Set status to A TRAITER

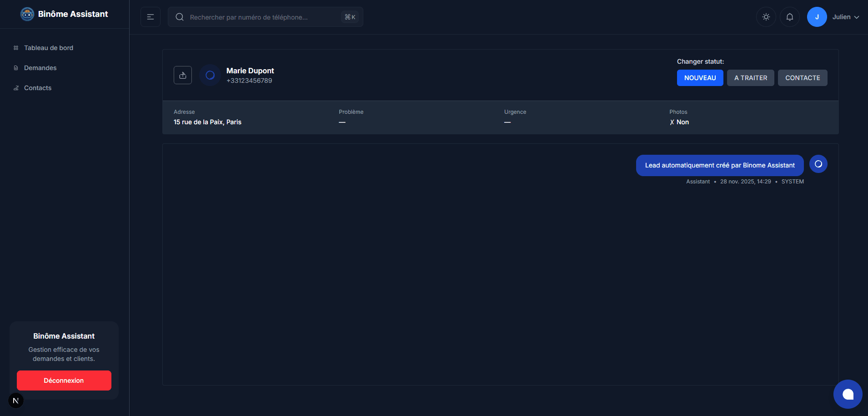coord(750,78)
